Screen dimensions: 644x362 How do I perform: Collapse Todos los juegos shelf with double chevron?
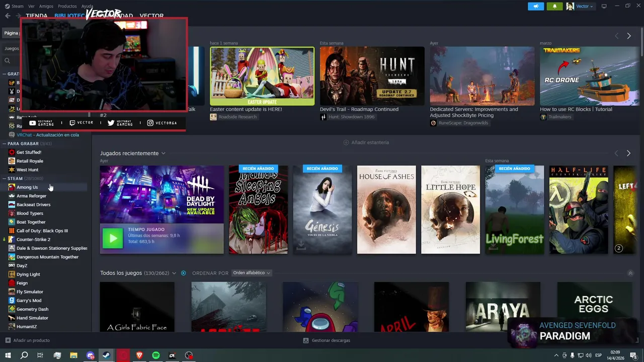coord(630,273)
